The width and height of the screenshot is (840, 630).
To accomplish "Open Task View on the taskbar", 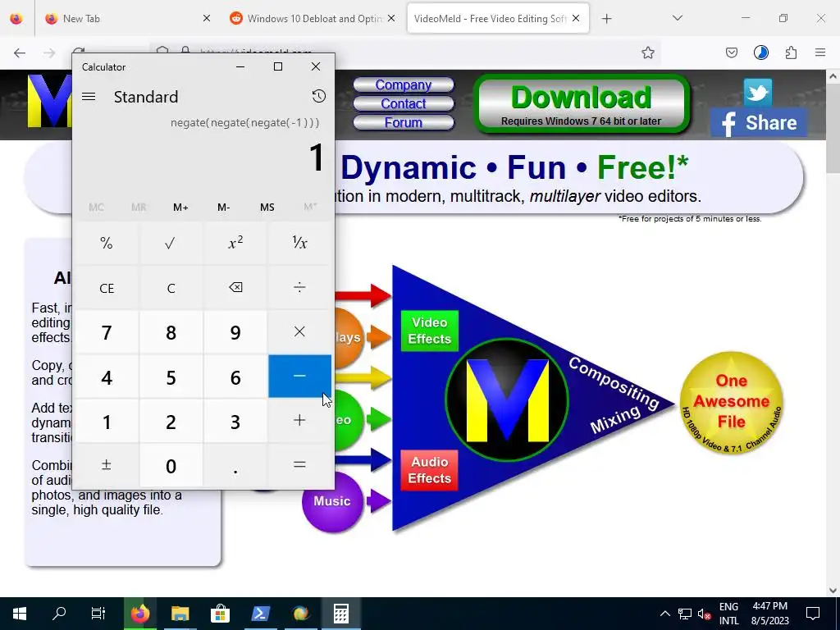I will [x=98, y=614].
